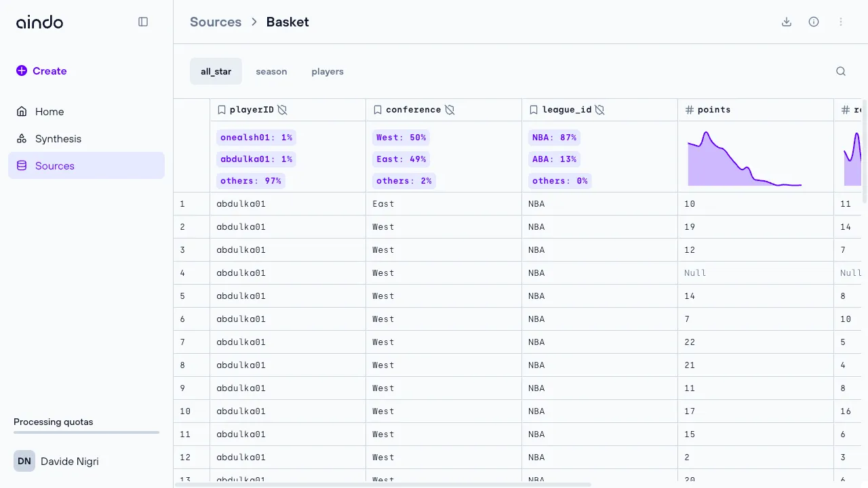Click the bookmark icon beside league_id
Image resolution: width=868 pixels, height=488 pixels.
(x=533, y=110)
